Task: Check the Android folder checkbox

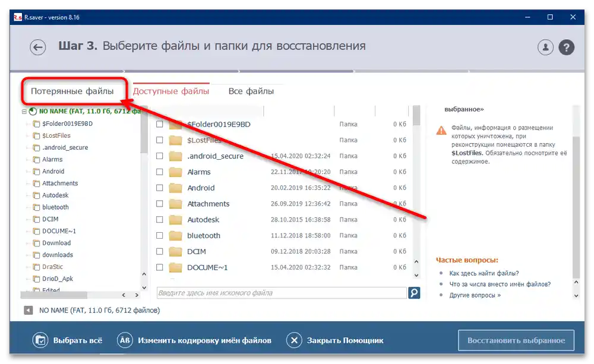Action: pos(159,188)
